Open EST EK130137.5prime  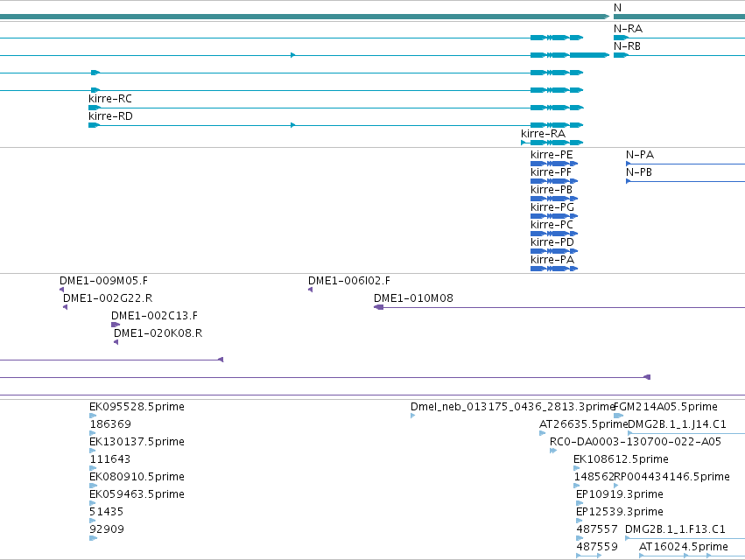137,442
